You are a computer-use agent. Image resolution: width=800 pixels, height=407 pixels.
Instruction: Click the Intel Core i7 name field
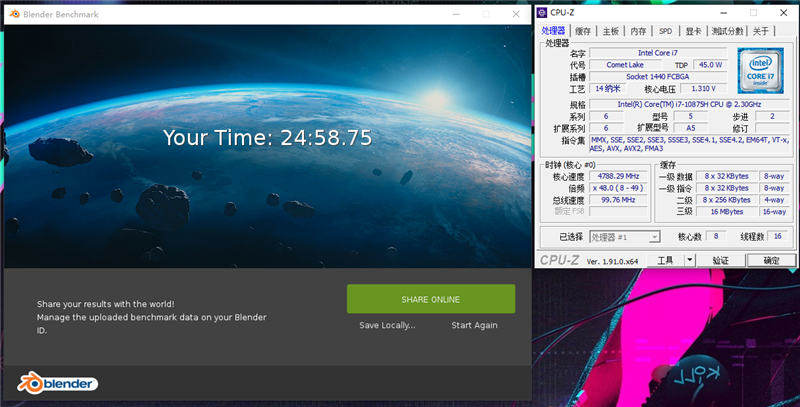tap(658, 53)
